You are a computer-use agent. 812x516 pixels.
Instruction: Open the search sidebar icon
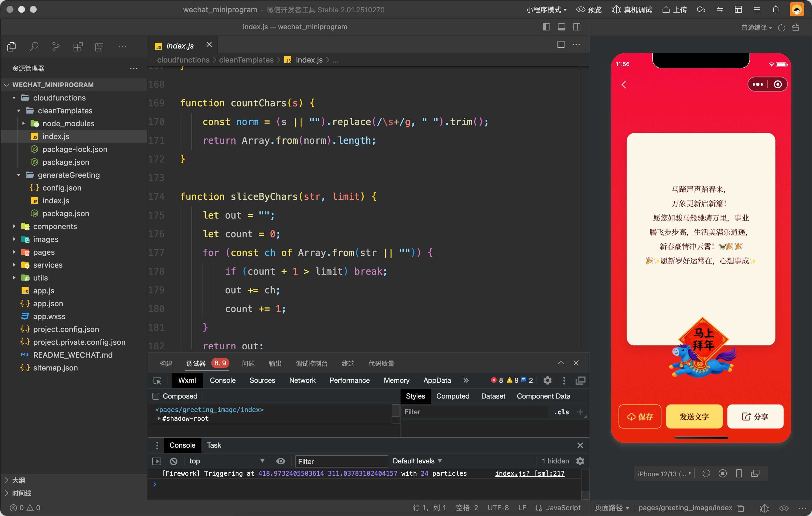coord(34,46)
